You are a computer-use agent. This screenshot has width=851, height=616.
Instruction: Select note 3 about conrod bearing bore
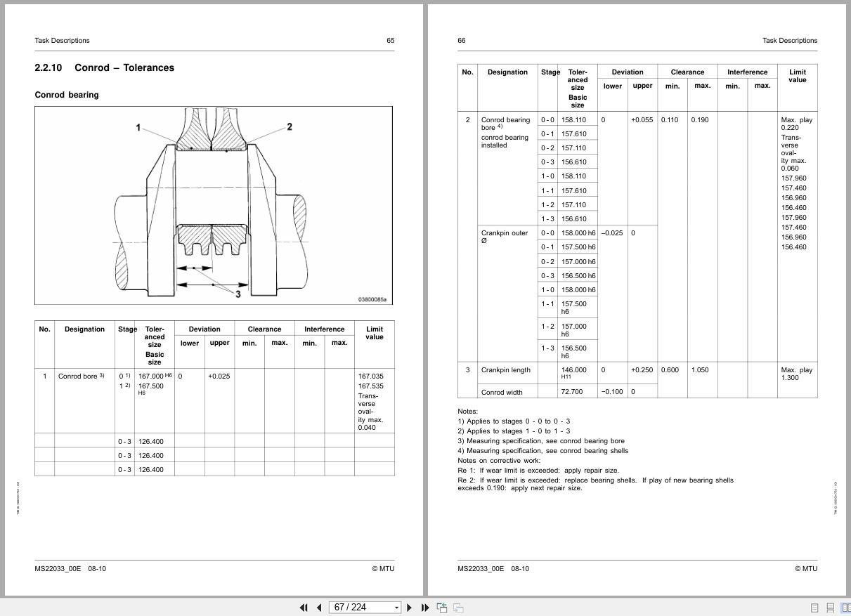(x=541, y=441)
